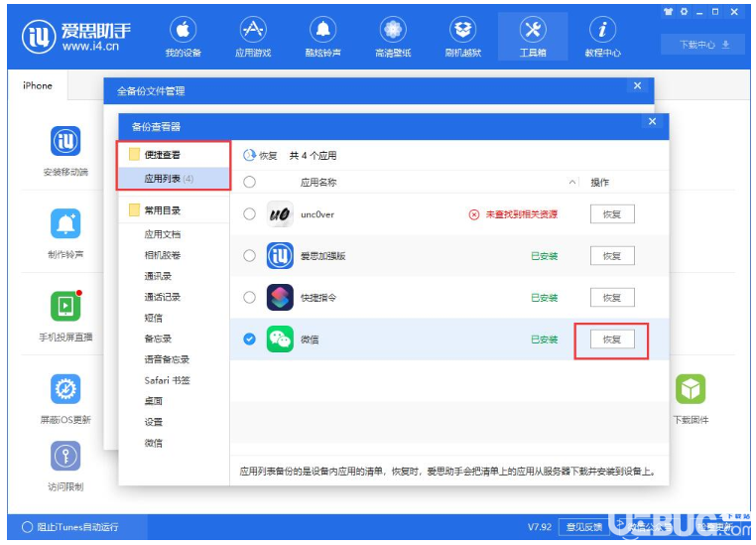The height and width of the screenshot is (545, 756).
Task: Sort by 应用名称 arrow in header
Action: pyautogui.click(x=571, y=183)
